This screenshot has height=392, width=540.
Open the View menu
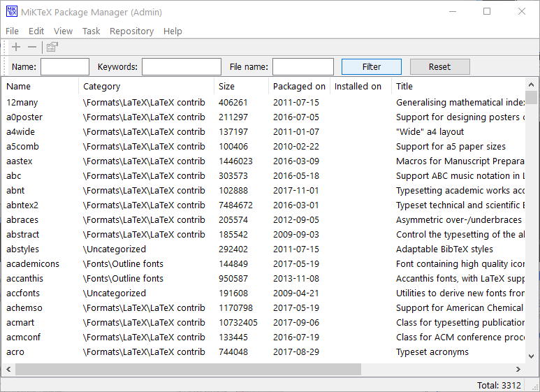pyautogui.click(x=63, y=31)
